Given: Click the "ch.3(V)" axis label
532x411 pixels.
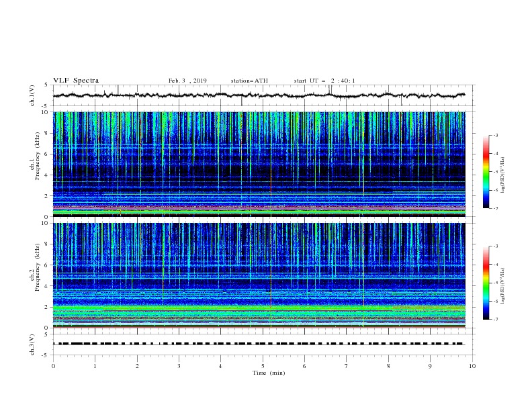Looking at the screenshot, I should click(x=32, y=345).
